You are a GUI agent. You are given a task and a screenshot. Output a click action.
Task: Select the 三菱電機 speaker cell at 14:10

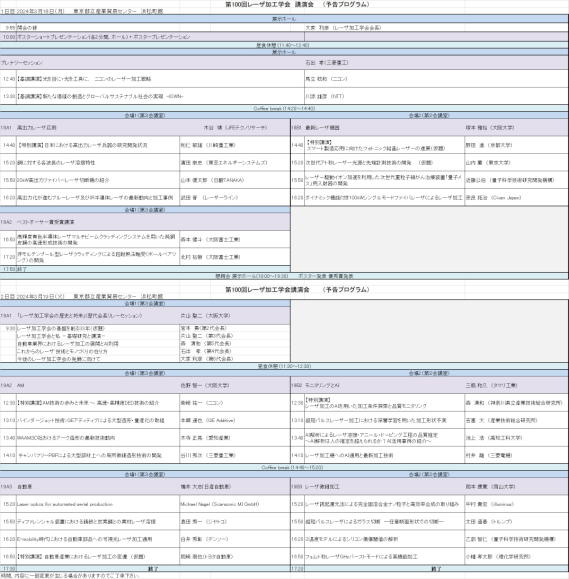[516, 455]
